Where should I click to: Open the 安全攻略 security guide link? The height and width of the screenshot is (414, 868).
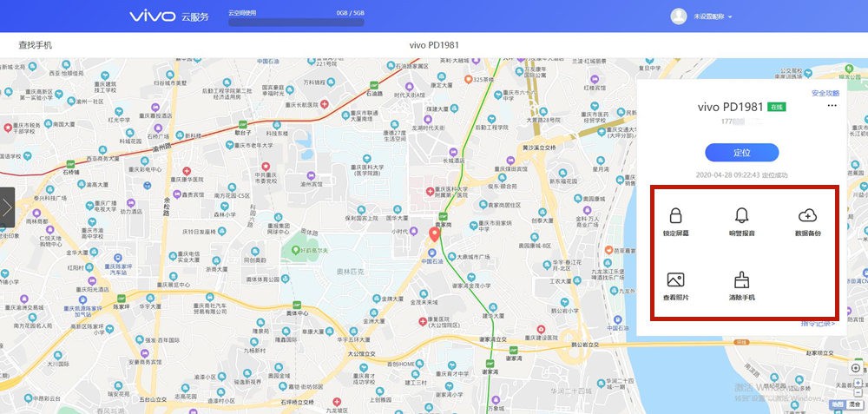tap(825, 93)
